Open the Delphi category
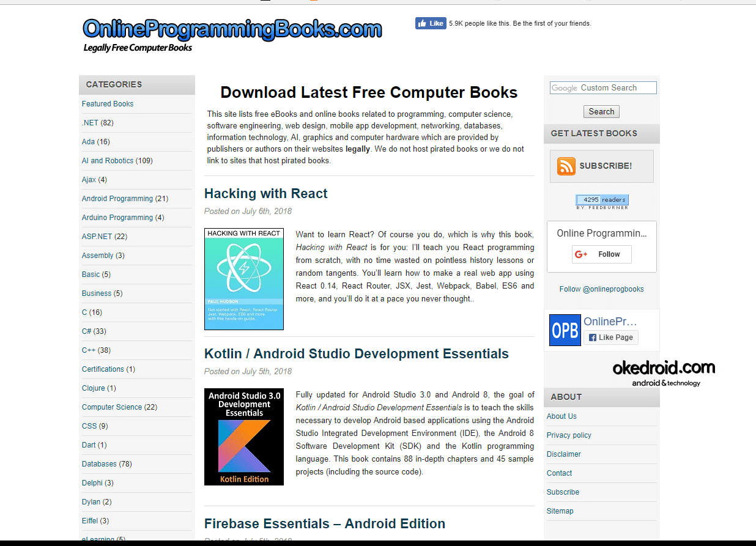This screenshot has height=546, width=756. (x=92, y=483)
